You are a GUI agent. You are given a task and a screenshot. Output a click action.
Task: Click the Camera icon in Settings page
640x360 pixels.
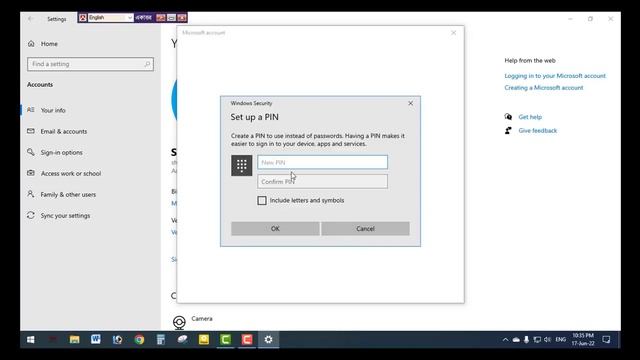[179, 322]
